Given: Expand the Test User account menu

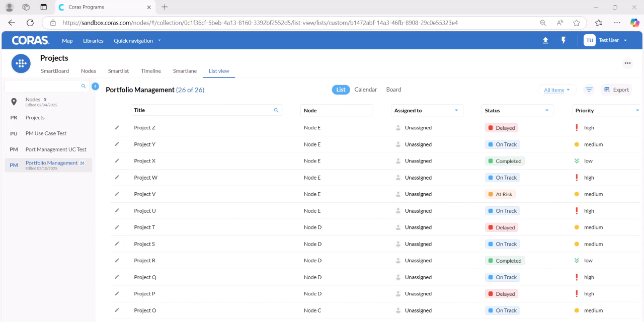Looking at the screenshot, I should [x=613, y=40].
